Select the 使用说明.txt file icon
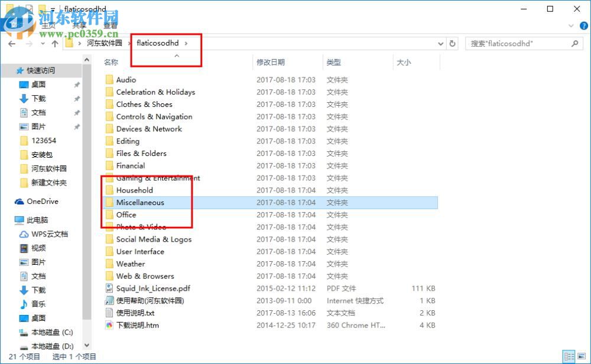 109,313
